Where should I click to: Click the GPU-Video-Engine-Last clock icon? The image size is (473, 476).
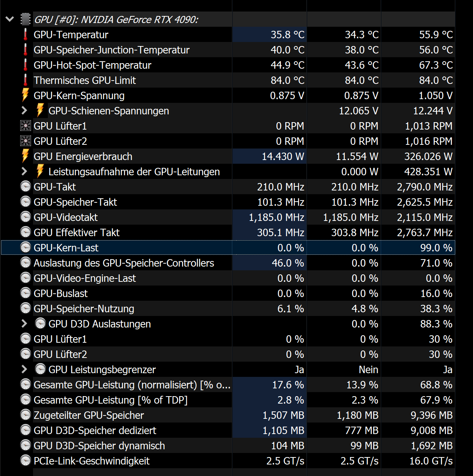(25, 278)
